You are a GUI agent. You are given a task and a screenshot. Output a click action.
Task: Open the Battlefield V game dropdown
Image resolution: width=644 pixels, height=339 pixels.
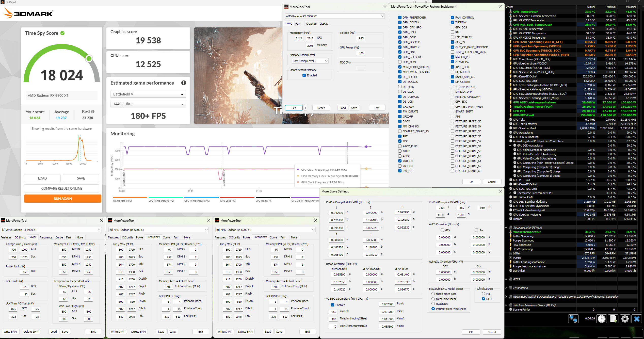[148, 94]
